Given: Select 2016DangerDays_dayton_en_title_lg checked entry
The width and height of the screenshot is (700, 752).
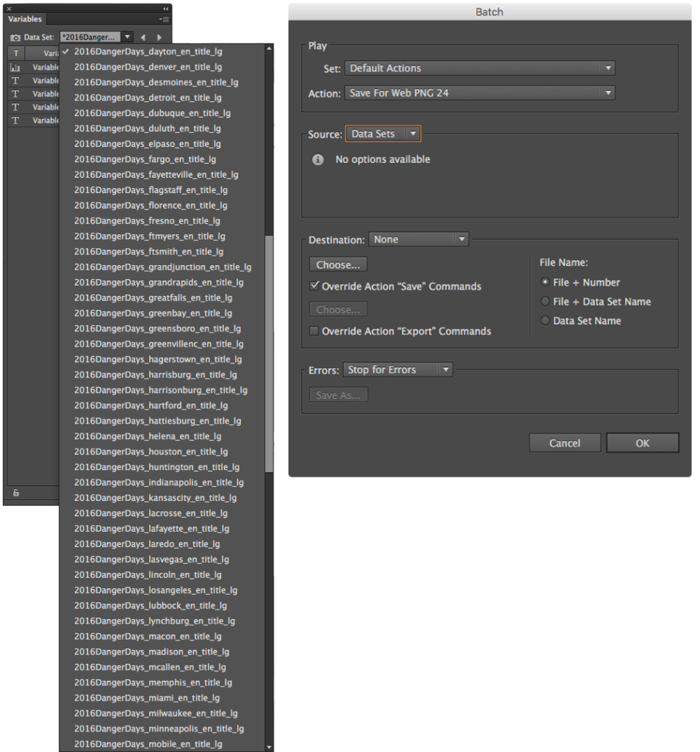Looking at the screenshot, I should pyautogui.click(x=148, y=51).
